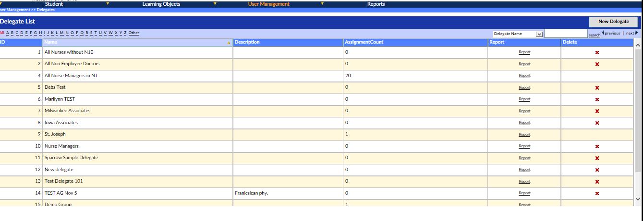This screenshot has height=221, width=644.
Task: Click the previous page arrow
Action: click(603, 33)
